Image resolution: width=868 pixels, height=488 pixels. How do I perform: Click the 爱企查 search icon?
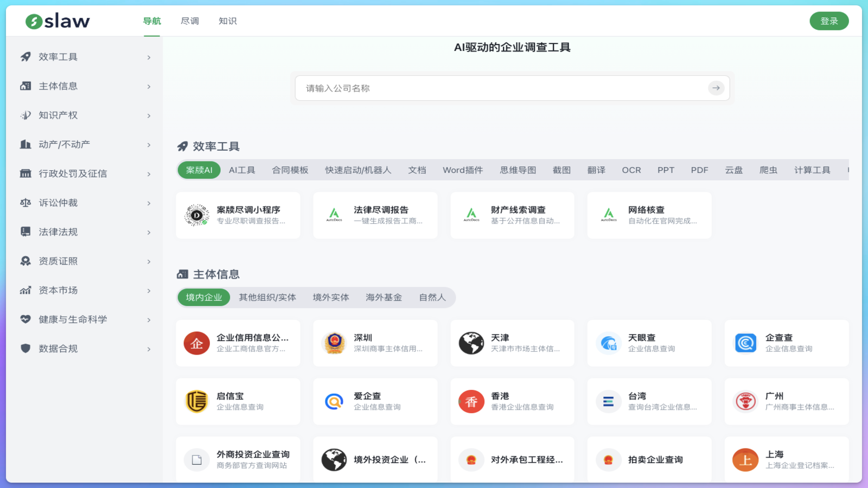pyautogui.click(x=334, y=401)
